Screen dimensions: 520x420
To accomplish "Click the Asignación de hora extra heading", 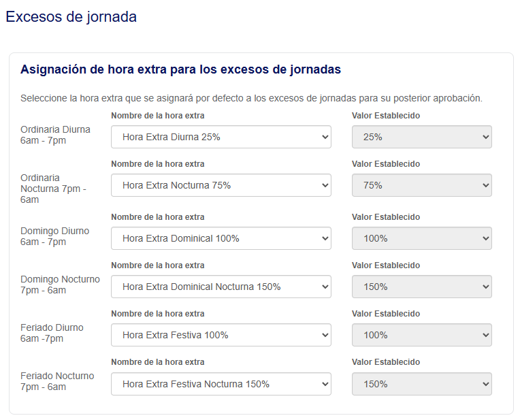I will click(x=180, y=69).
